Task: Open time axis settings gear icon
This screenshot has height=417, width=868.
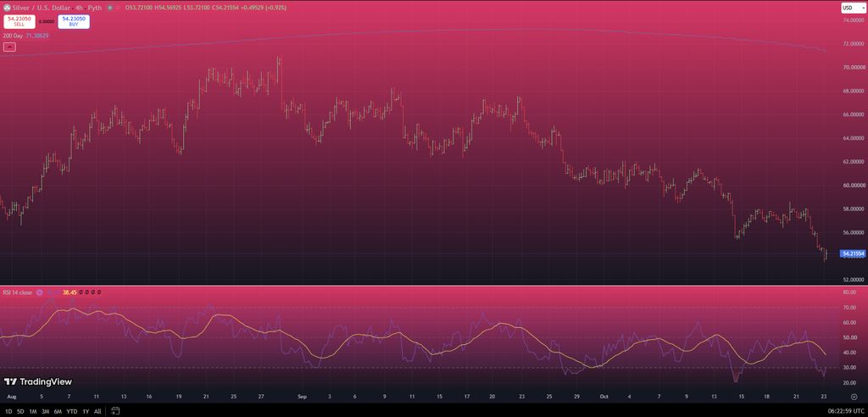Action: 853,397
